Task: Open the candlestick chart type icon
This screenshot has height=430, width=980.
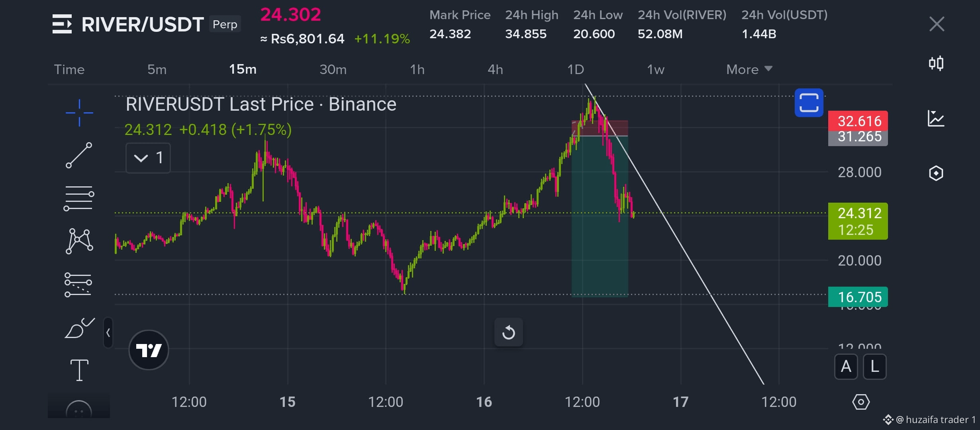Action: (x=936, y=63)
